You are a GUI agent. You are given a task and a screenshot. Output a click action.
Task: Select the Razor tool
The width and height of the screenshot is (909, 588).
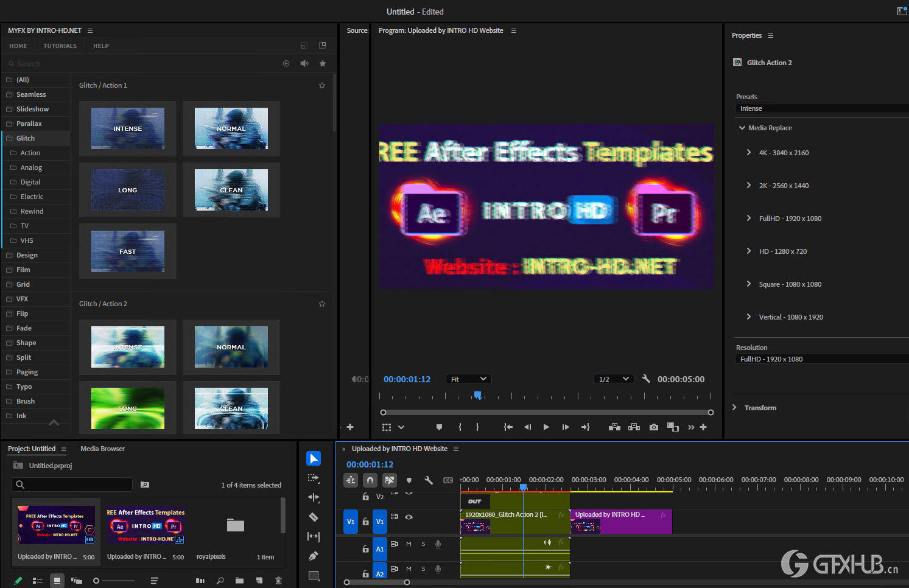coord(314,517)
